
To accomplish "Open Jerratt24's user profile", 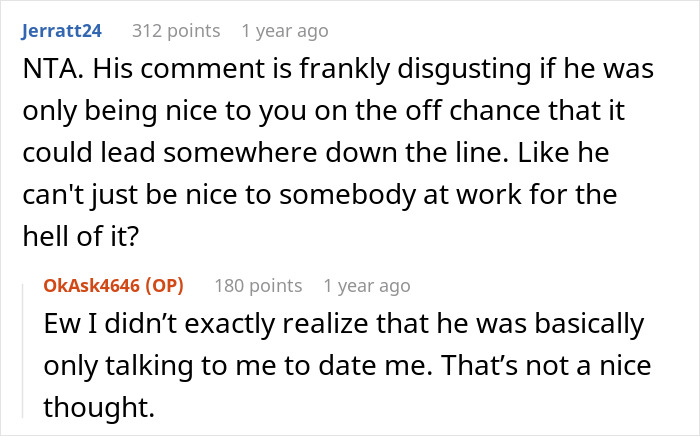I will click(61, 31).
